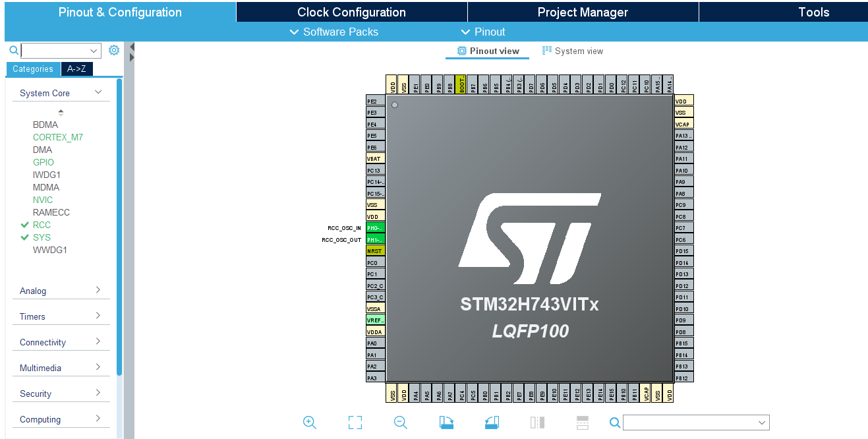Screen dimensions: 868x439
Task: Select NVIC in System Core list
Action: 43,200
